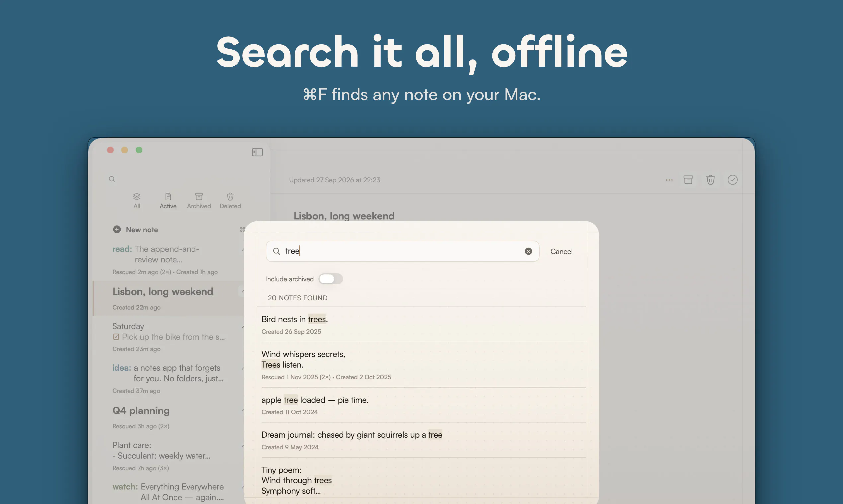Select the 'Q4 planning' note
This screenshot has height=504, width=843.
click(x=169, y=417)
